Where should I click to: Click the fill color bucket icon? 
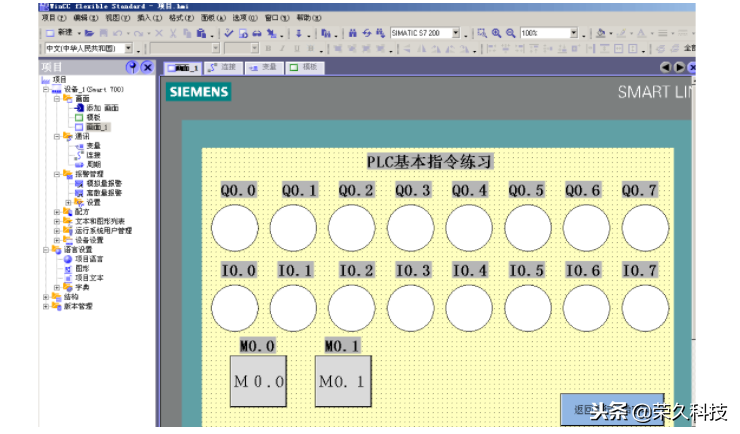601,33
